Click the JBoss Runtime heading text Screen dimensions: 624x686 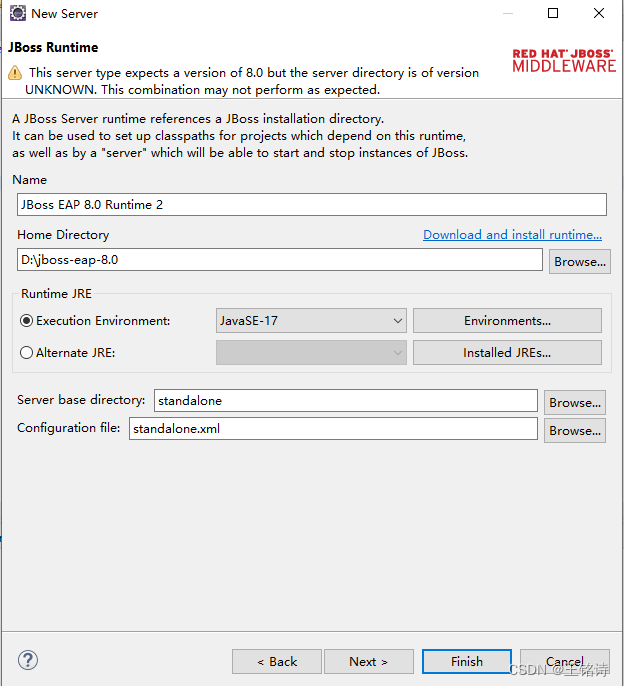pyautogui.click(x=53, y=47)
